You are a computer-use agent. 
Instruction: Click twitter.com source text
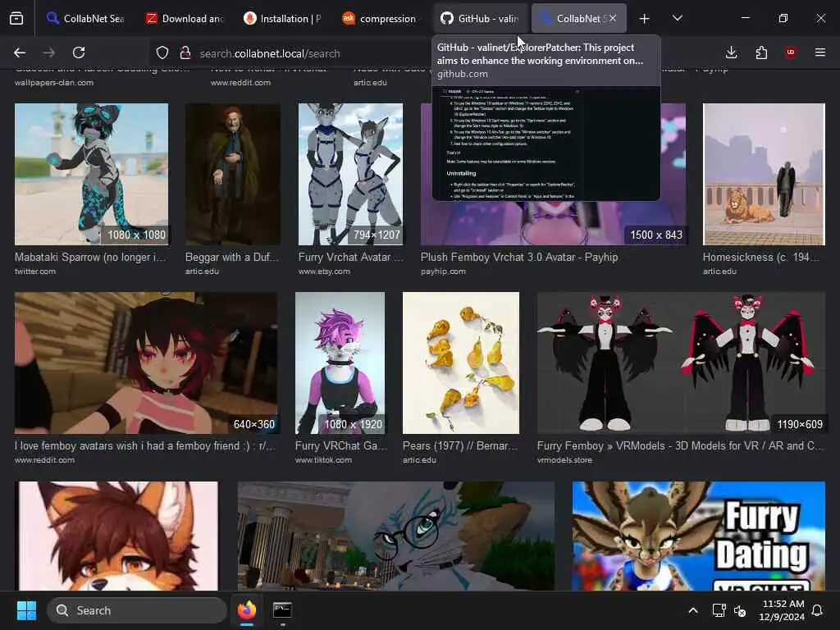point(34,272)
